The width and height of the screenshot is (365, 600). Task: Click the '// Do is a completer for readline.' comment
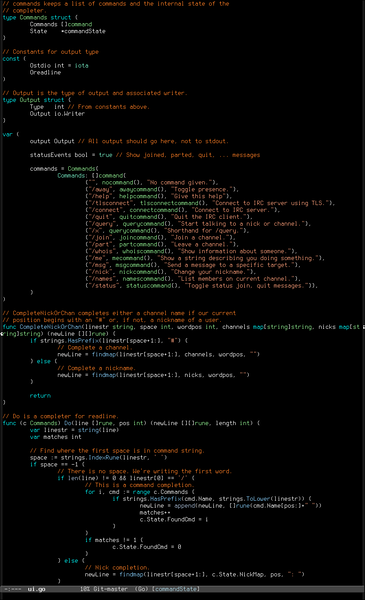60,417
